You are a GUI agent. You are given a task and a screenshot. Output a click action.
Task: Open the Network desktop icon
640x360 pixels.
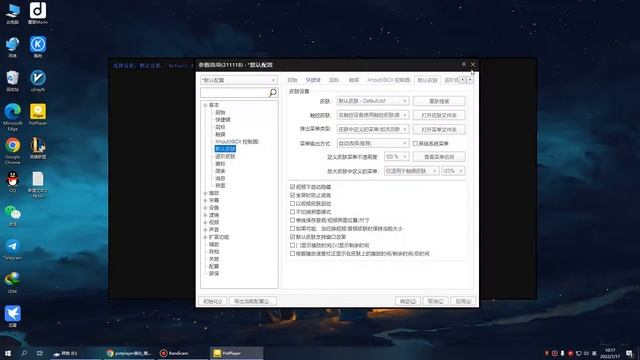(13, 47)
